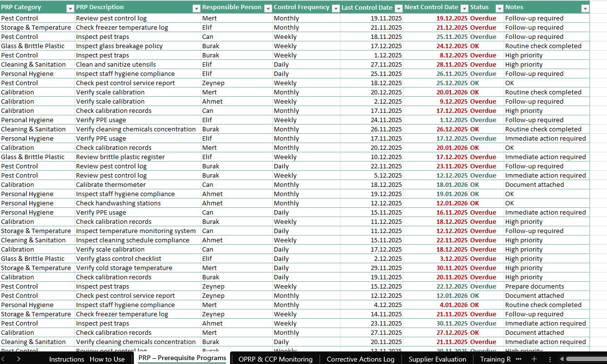This screenshot has width=607, height=364.
Task: Select last control date 24.11.2025
Action: tap(372, 120)
